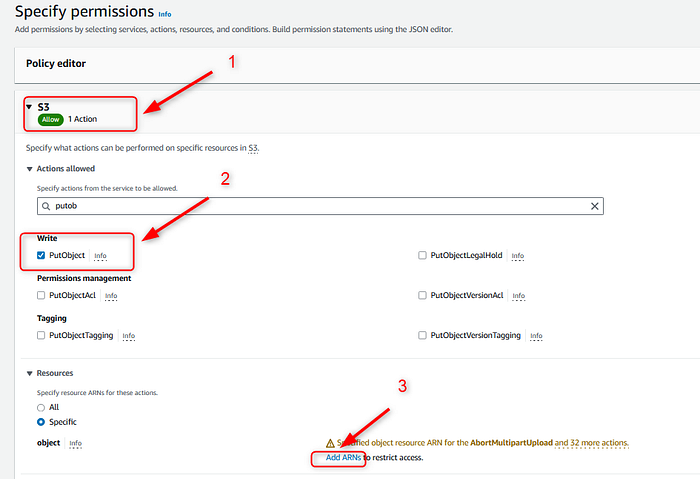
Task: Click the Tagging category label
Action: (x=52, y=318)
